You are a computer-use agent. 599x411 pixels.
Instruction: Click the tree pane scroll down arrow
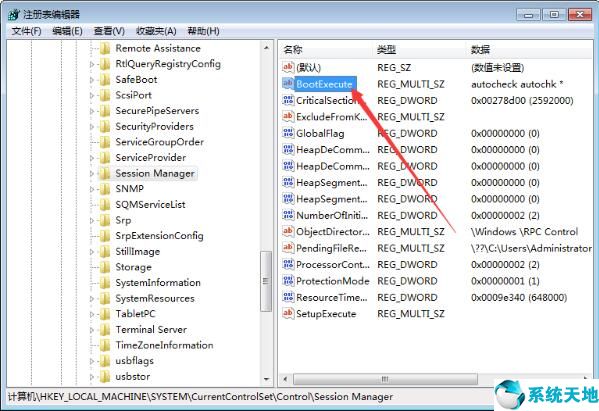click(x=266, y=379)
